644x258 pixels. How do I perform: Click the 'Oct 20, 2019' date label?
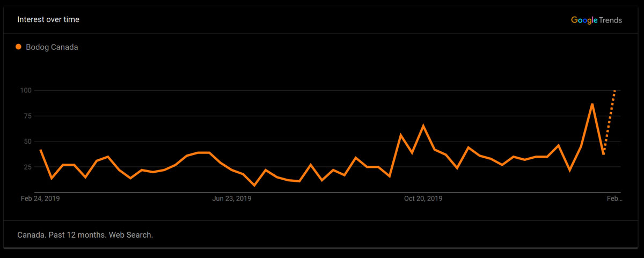pos(423,198)
